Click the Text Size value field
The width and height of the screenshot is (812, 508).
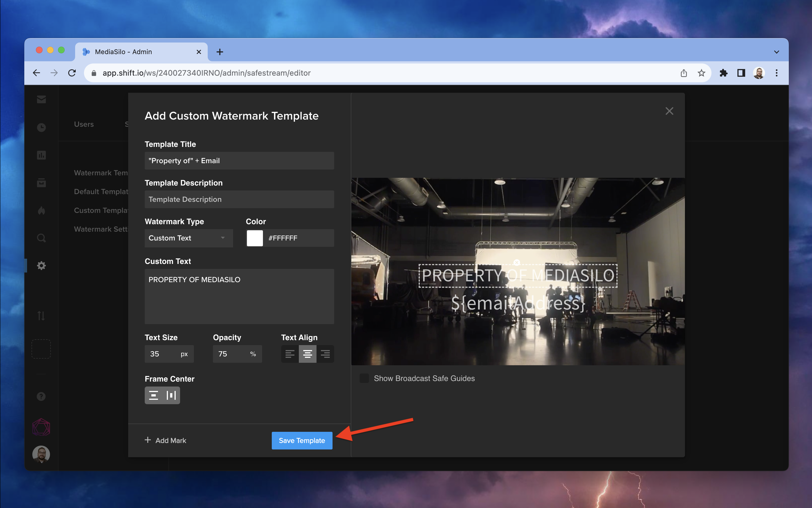click(169, 354)
